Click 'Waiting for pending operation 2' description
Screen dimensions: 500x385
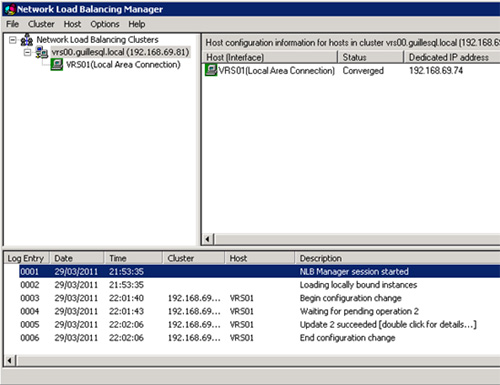pos(359,311)
